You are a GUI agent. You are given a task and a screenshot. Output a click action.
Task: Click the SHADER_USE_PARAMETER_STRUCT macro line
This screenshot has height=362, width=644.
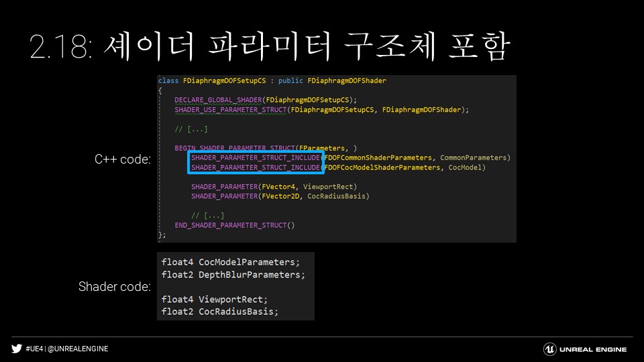coord(321,110)
